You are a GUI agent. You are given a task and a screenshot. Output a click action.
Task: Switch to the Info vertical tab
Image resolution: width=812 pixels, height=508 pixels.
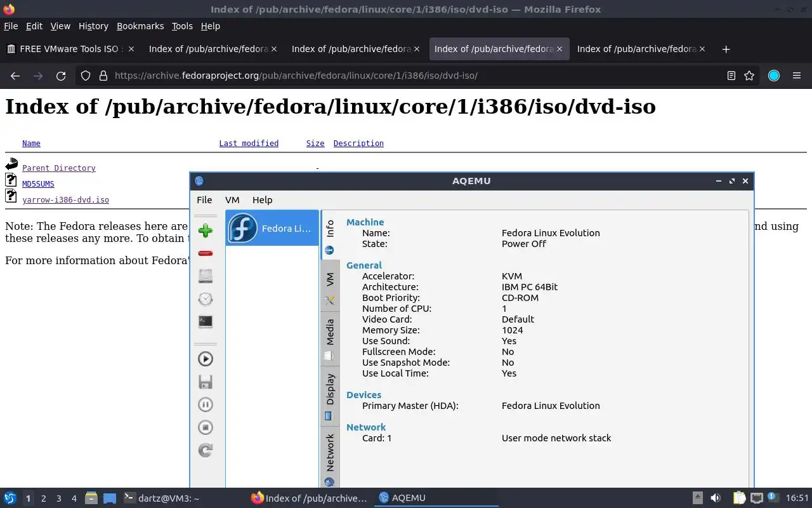pos(330,236)
